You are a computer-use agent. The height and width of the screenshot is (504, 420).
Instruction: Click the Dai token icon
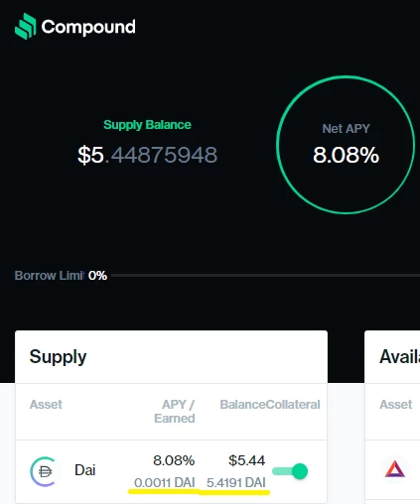pyautogui.click(x=44, y=471)
